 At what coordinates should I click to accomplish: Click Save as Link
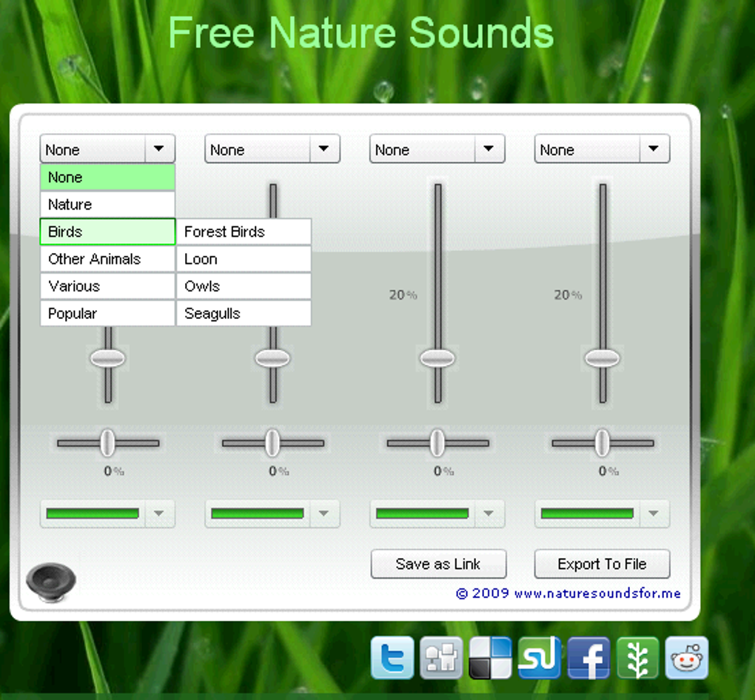438,564
